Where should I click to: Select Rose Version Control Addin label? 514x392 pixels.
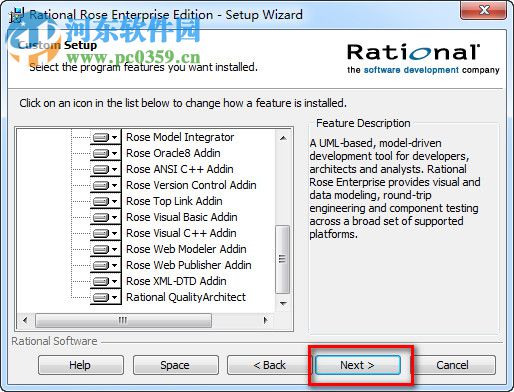(191, 185)
